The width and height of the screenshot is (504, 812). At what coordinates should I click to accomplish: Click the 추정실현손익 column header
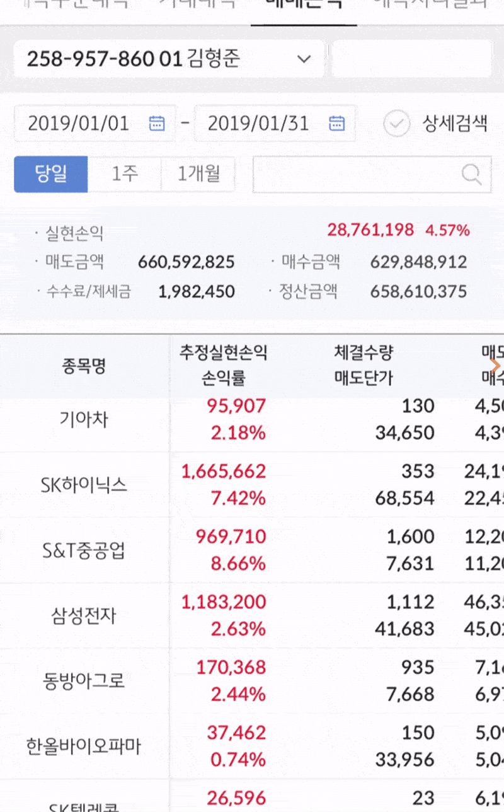pos(224,353)
